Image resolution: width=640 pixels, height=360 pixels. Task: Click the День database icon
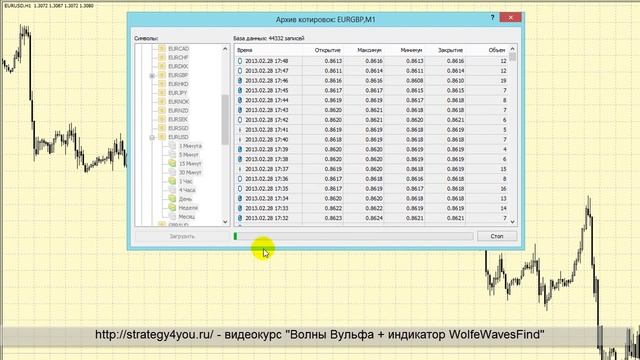[x=172, y=199]
